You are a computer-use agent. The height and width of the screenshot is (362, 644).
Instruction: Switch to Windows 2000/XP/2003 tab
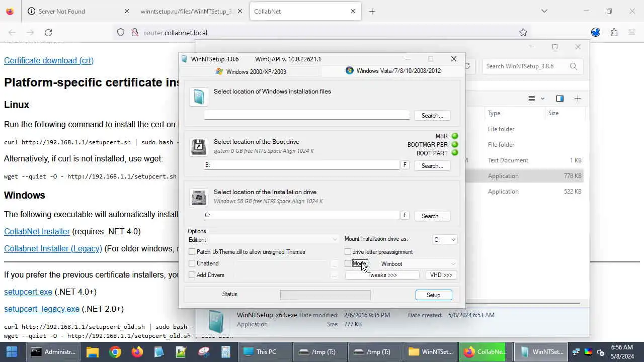click(x=251, y=71)
